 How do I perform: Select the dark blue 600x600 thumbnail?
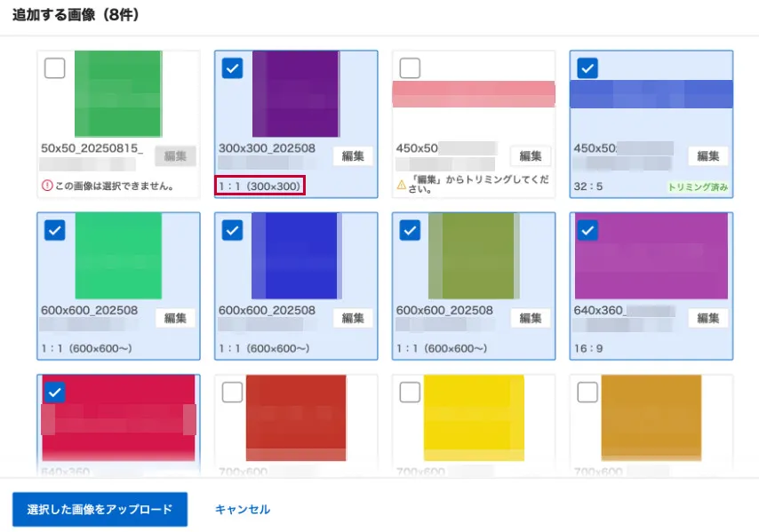(295, 255)
